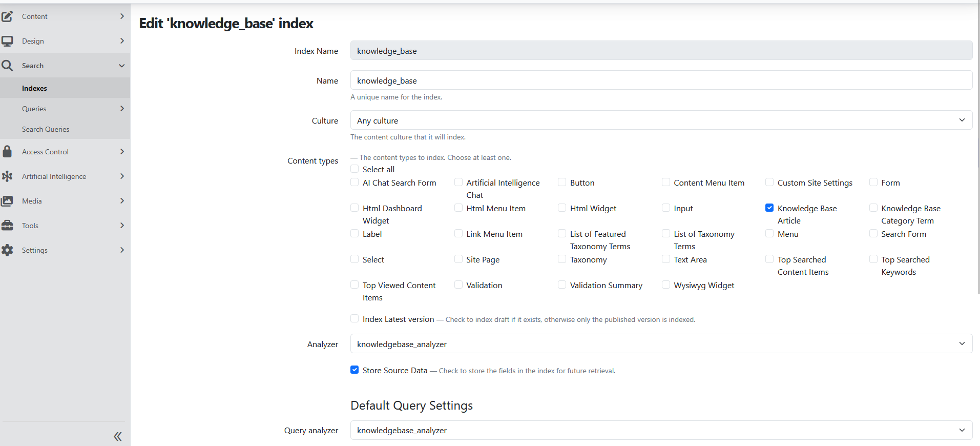
Task: Uncheck Knowledge Base Article checkbox
Action: 769,208
